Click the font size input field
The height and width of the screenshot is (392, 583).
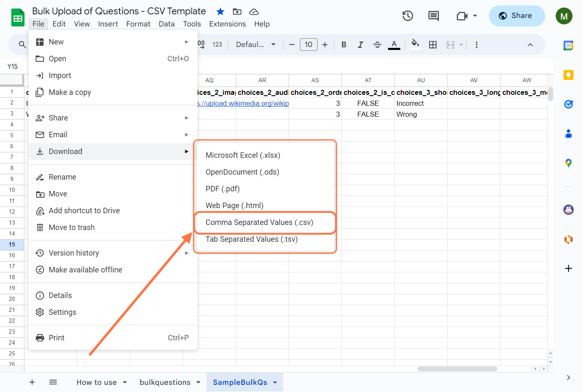pos(308,44)
